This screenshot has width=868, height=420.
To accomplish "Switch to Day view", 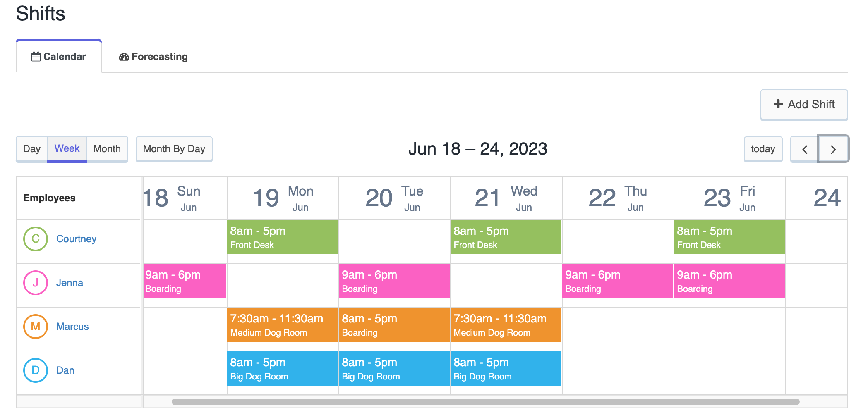I will pos(32,149).
